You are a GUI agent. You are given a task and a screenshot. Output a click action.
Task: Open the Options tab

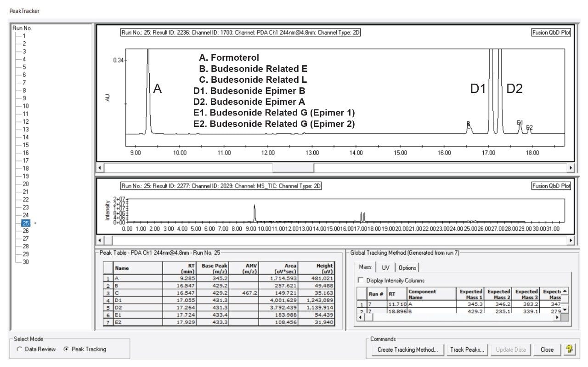pyautogui.click(x=407, y=268)
